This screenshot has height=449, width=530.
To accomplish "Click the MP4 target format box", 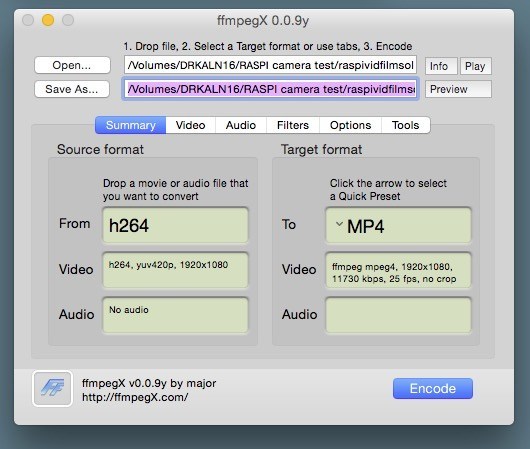I will [x=398, y=226].
